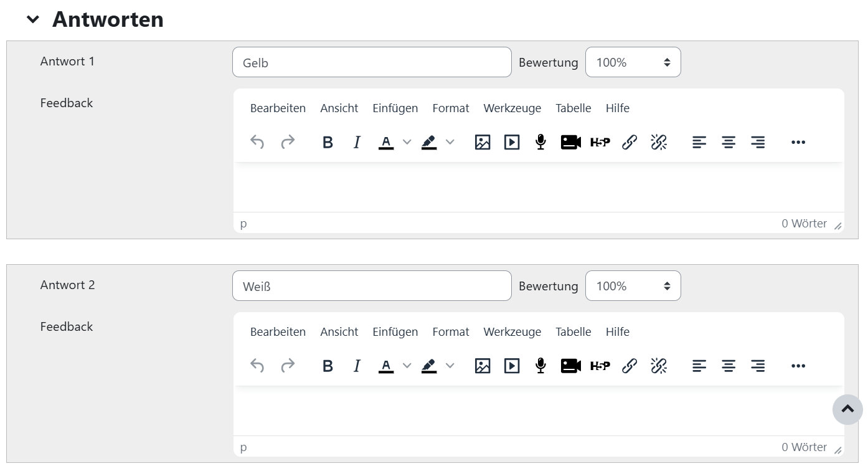Click the scroll back to top button
Image resolution: width=868 pixels, height=471 pixels.
(x=847, y=409)
